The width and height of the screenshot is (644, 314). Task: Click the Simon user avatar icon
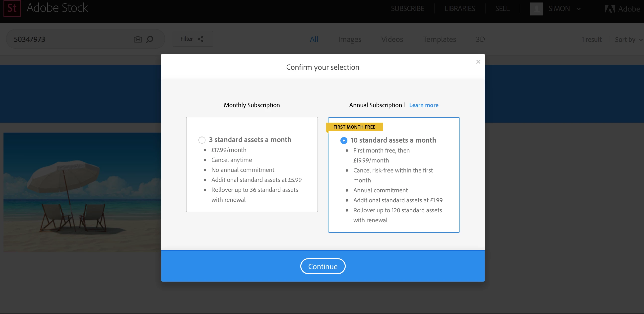(536, 9)
